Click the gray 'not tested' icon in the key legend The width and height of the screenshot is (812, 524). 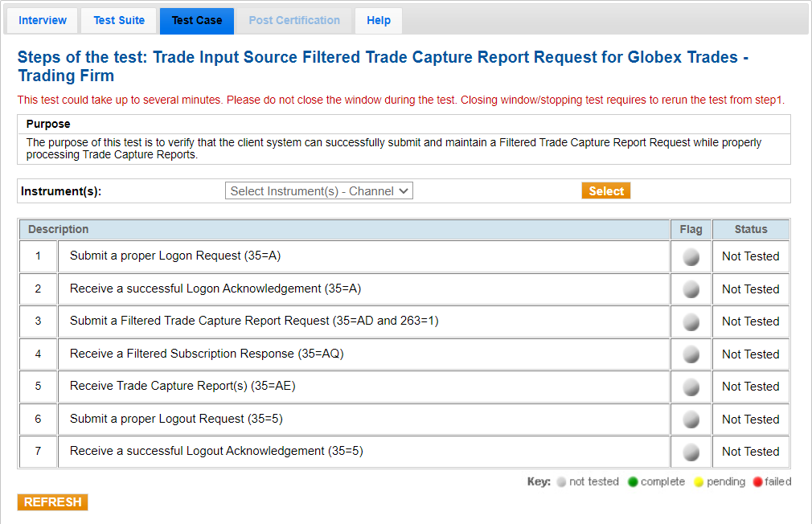[560, 481]
